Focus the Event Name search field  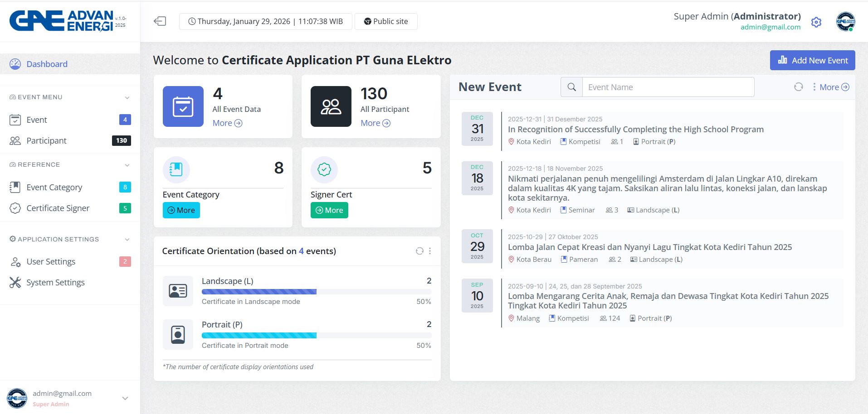668,87
